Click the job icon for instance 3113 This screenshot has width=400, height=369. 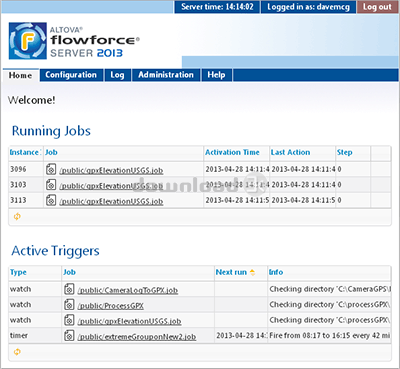coord(51,200)
